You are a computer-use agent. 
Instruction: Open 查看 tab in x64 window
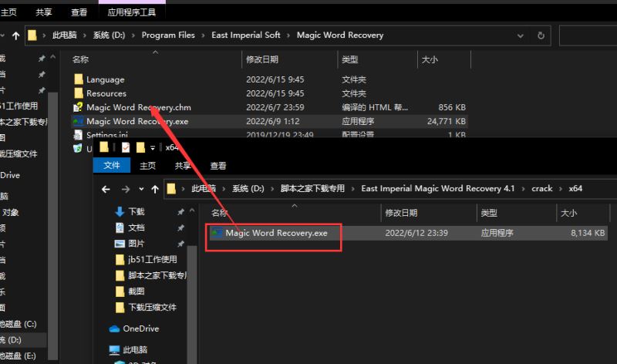click(x=218, y=166)
